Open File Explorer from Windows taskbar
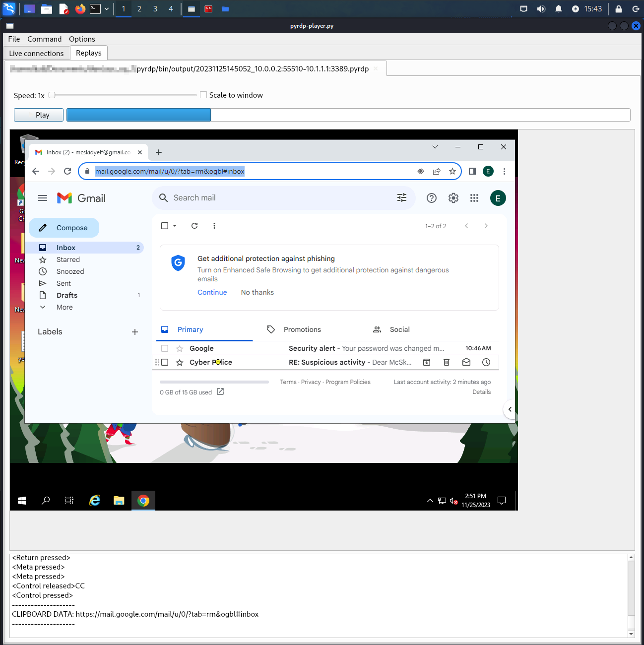Image resolution: width=644 pixels, height=645 pixels. click(x=119, y=501)
